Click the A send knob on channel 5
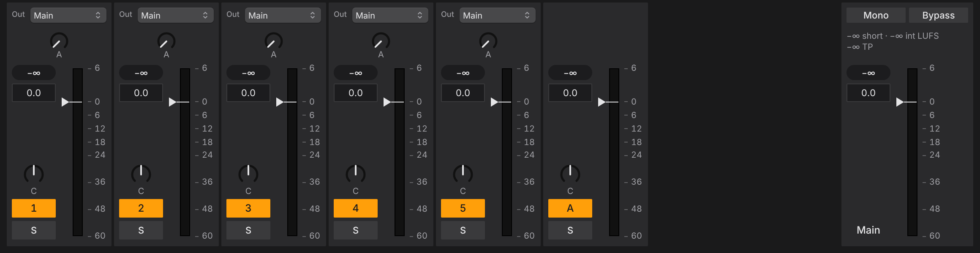 [x=488, y=41]
